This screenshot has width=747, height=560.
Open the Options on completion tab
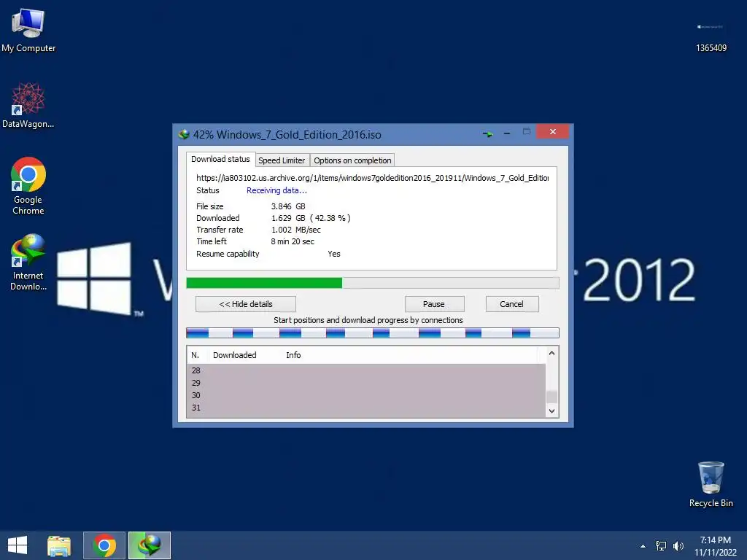352,160
